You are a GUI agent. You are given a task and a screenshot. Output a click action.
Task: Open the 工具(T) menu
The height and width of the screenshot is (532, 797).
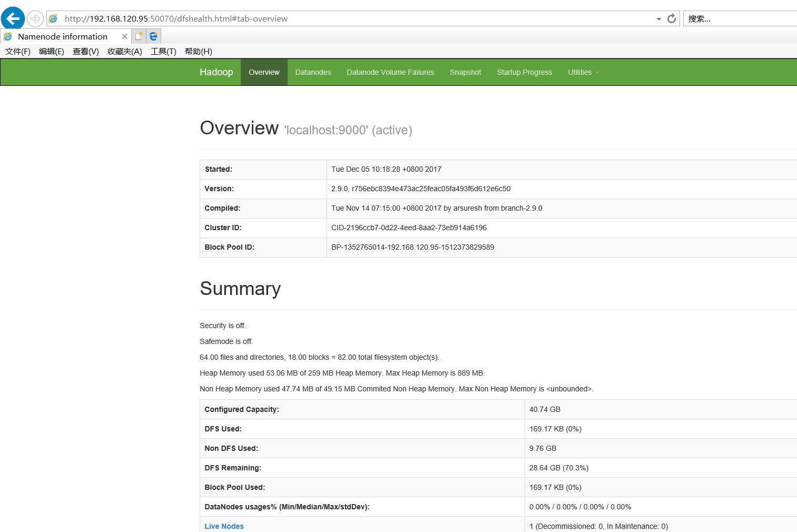click(164, 51)
